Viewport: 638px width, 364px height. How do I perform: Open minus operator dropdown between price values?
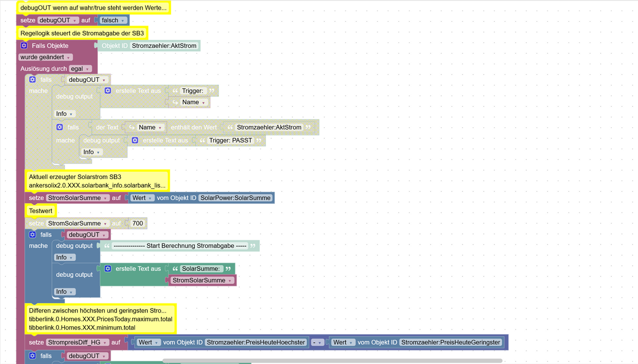[317, 343]
